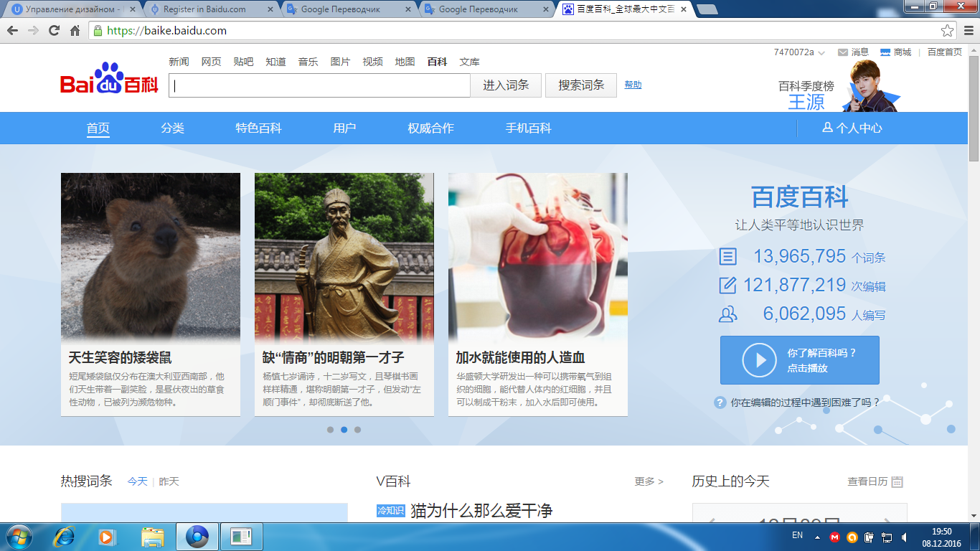Click the green padlock security icon
Image resolution: width=980 pixels, height=551 pixels.
[x=98, y=31]
